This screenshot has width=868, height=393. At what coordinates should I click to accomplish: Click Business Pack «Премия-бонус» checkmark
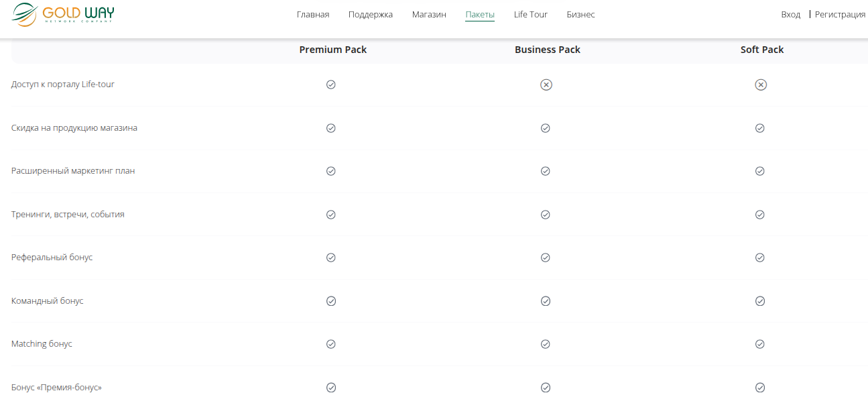coord(546,387)
